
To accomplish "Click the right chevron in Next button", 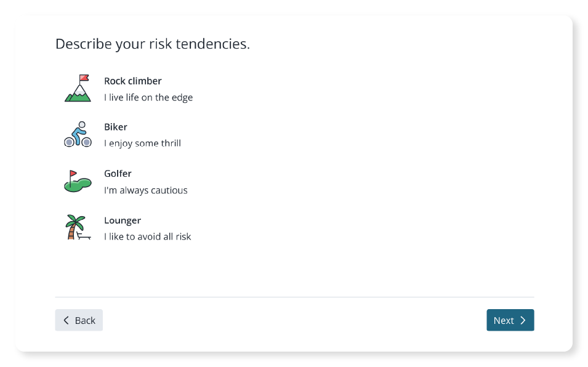I will [523, 320].
